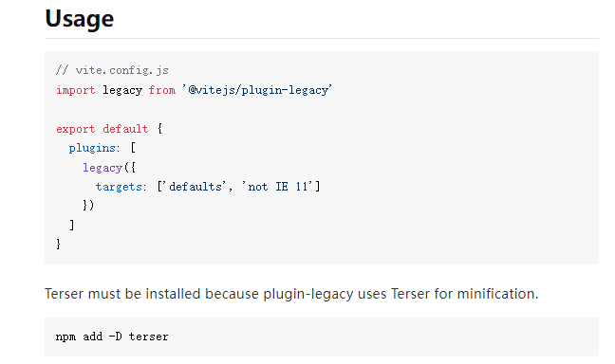The image size is (615, 364).
Task: Click the word terser in npm command
Action: tap(149, 337)
